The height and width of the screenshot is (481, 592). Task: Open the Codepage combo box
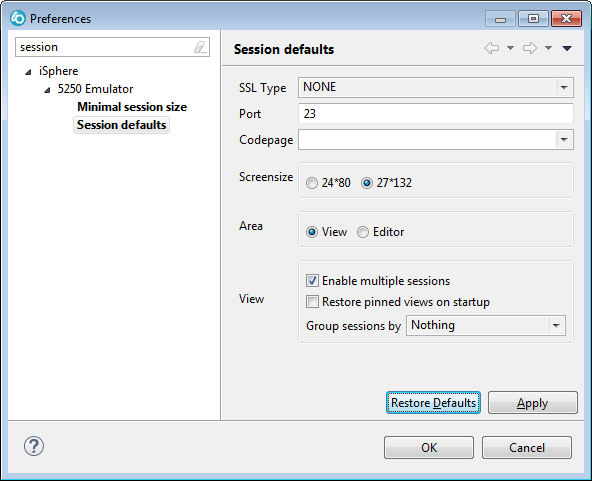coord(436,140)
